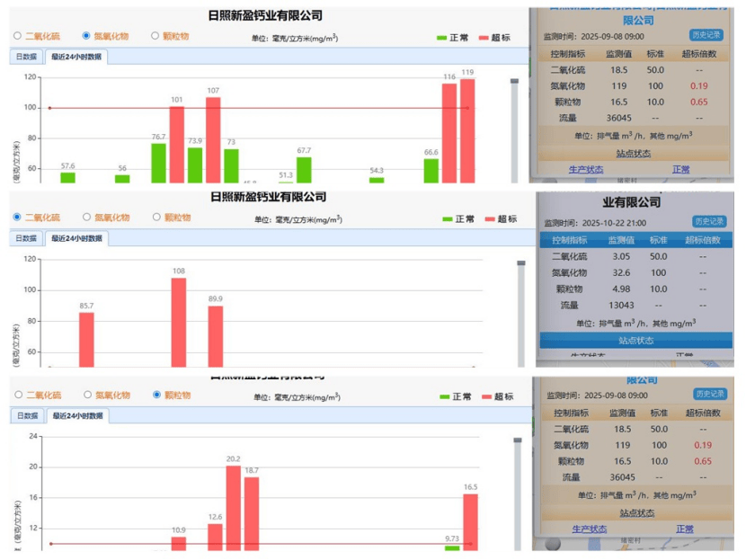This screenshot has width=746, height=560.
Task: Click the green 正常 legend on middle chart
Action: click(x=448, y=218)
